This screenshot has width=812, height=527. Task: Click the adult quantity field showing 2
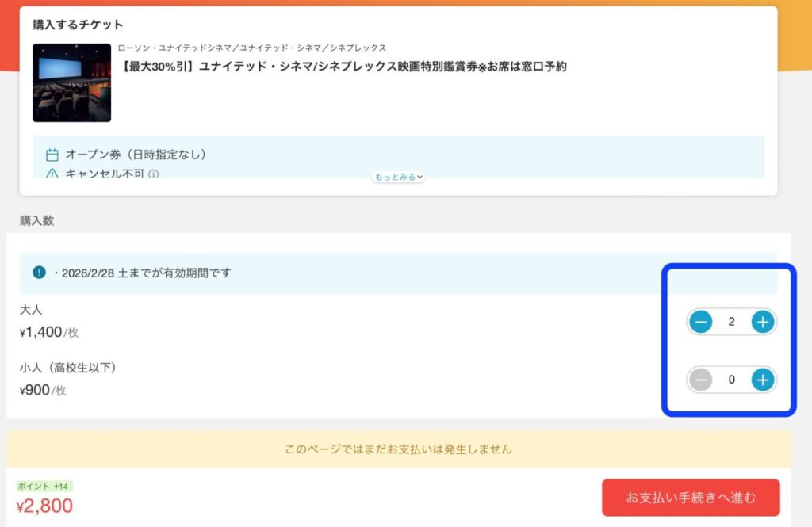pyautogui.click(x=731, y=322)
